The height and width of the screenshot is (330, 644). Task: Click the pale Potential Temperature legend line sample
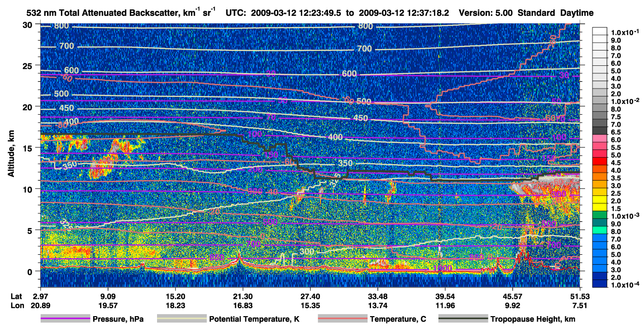(x=181, y=319)
